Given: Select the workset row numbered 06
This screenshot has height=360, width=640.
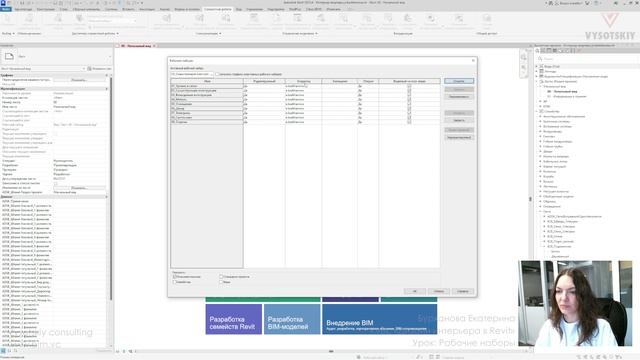Looking at the screenshot, I should click(x=207, y=109).
